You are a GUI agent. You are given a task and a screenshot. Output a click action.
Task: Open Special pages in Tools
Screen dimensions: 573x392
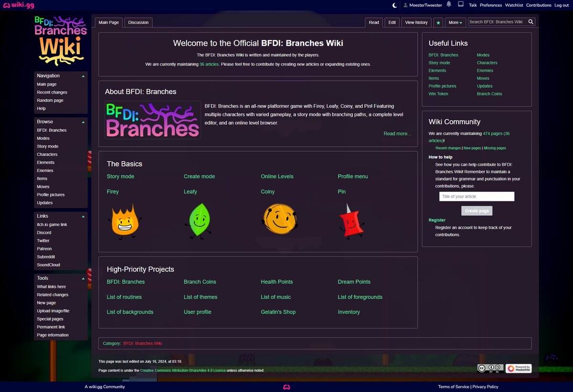(x=50, y=319)
